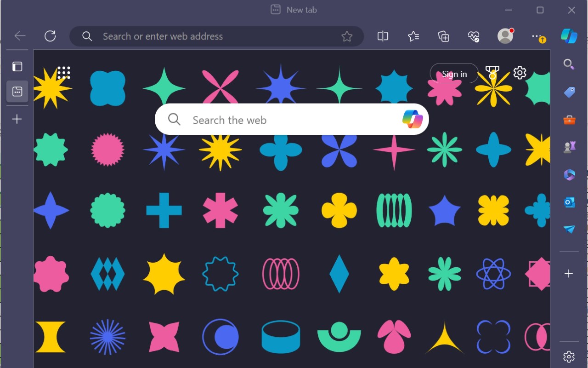
Task: Launch Copilot from the toolbar corner
Action: pos(569,36)
